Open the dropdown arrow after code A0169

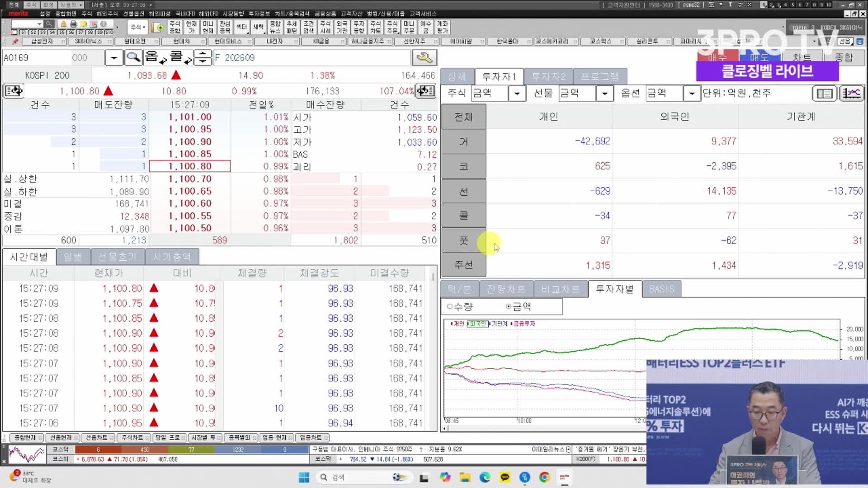tap(114, 58)
